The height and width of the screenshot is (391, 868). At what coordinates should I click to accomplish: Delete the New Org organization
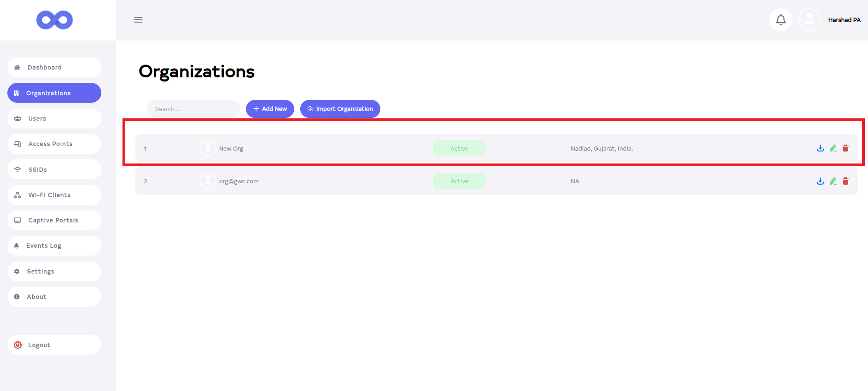[845, 148]
